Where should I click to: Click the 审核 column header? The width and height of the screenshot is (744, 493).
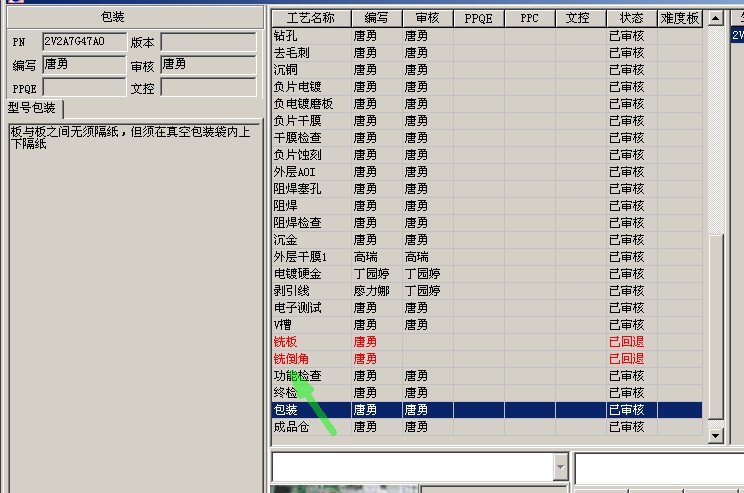tap(428, 19)
